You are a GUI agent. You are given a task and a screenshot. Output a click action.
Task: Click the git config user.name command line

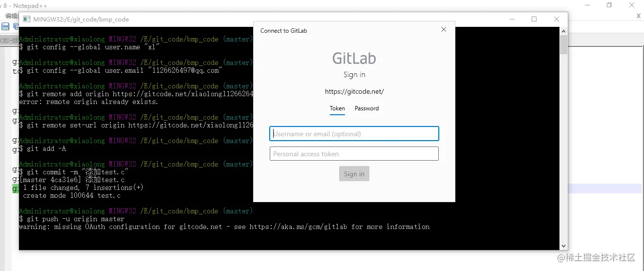[x=89, y=47]
